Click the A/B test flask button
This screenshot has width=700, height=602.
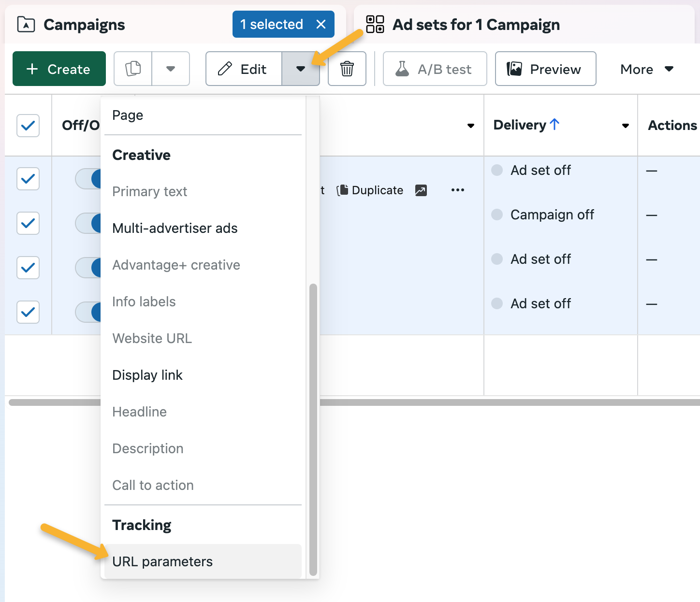(x=435, y=69)
